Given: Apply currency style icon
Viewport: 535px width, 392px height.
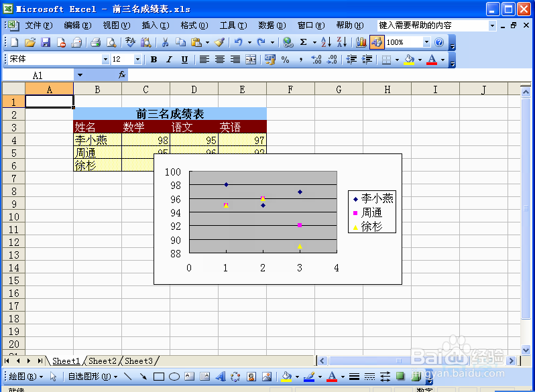Looking at the screenshot, I should click(x=270, y=60).
